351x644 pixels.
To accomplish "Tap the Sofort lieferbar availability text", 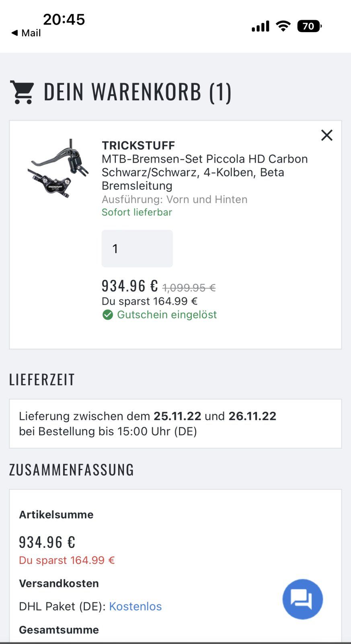I will point(137,212).
